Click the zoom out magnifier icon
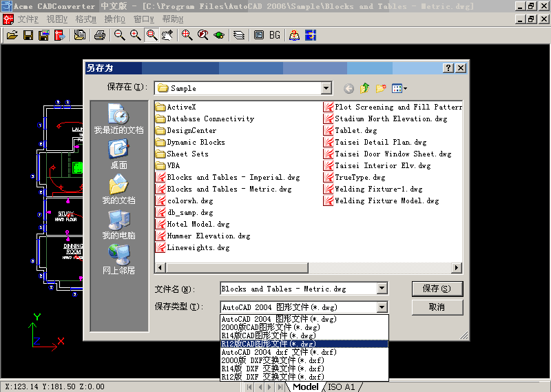Viewport: 551px width, 392px height. click(119, 36)
